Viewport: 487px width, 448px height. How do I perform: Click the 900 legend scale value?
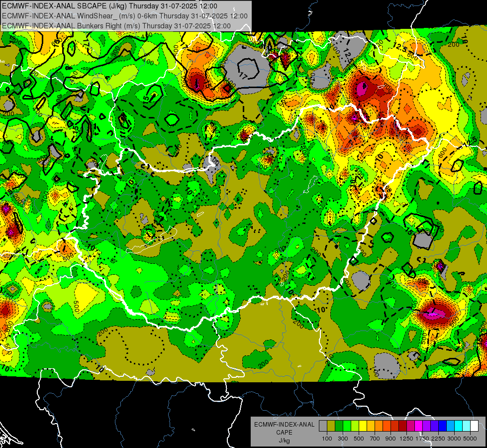pyautogui.click(x=390, y=439)
